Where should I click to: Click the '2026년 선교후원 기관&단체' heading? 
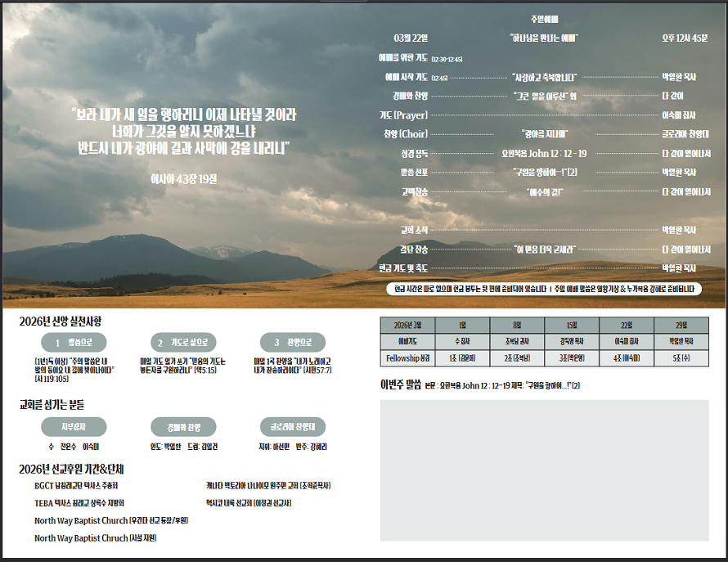(x=71, y=469)
